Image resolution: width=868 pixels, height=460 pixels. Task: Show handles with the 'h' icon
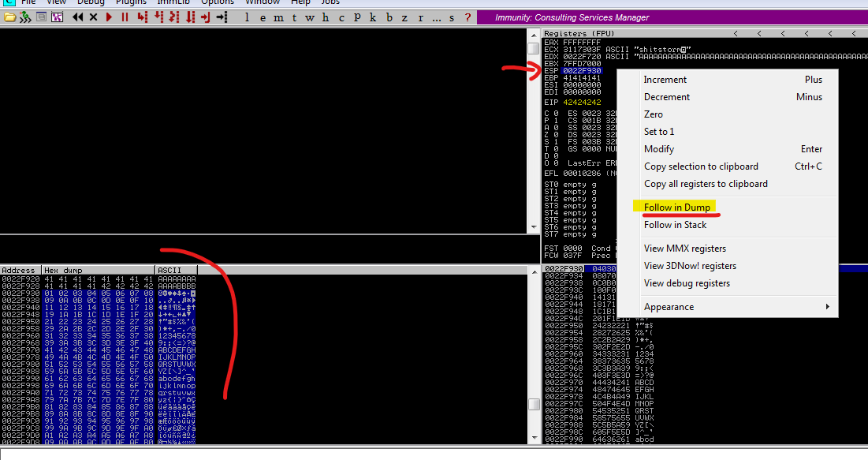[326, 17]
